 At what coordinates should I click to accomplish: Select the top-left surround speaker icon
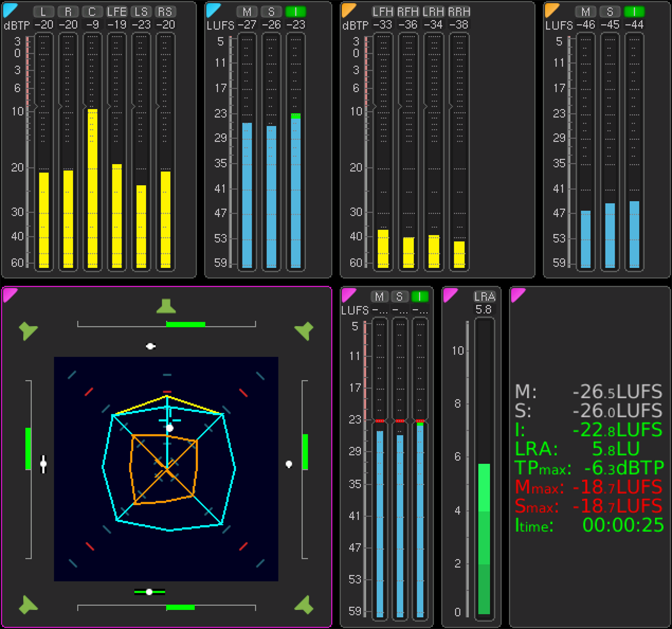click(x=28, y=330)
